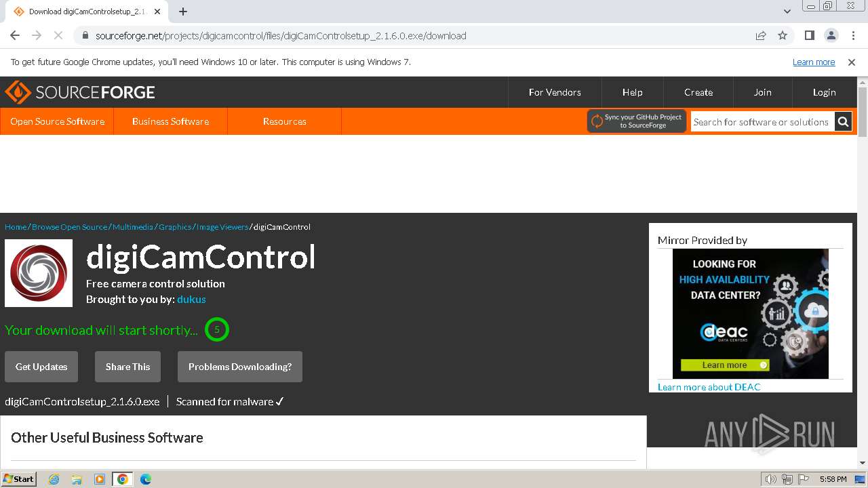
Task: Click the view site information lock icon
Action: coord(85,35)
